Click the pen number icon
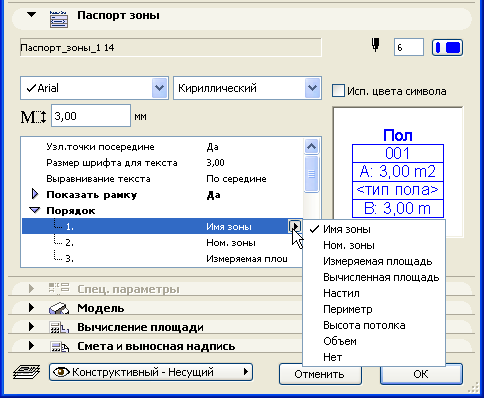This screenshot has height=398, width=484. point(376,45)
